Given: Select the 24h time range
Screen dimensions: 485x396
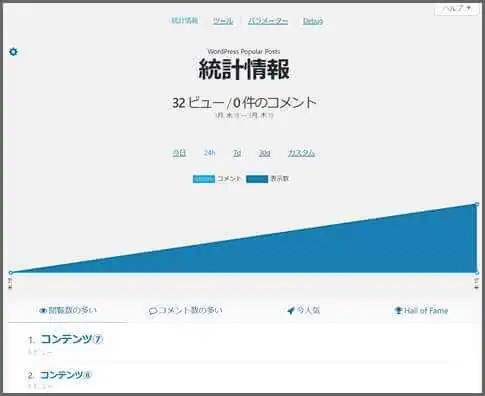Looking at the screenshot, I should 209,153.
